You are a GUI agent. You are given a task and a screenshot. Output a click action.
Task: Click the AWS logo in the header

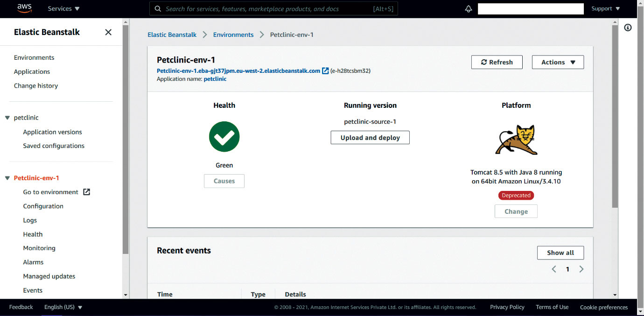24,8
